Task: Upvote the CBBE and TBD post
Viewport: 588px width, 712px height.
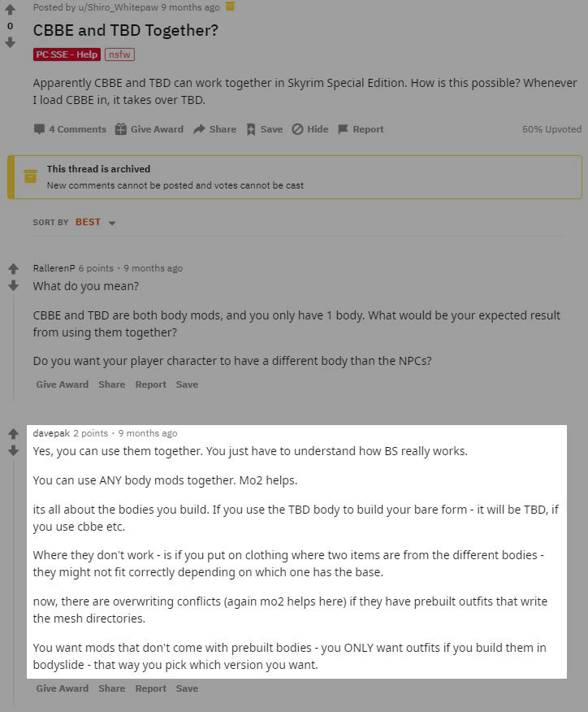Action: (x=10, y=9)
